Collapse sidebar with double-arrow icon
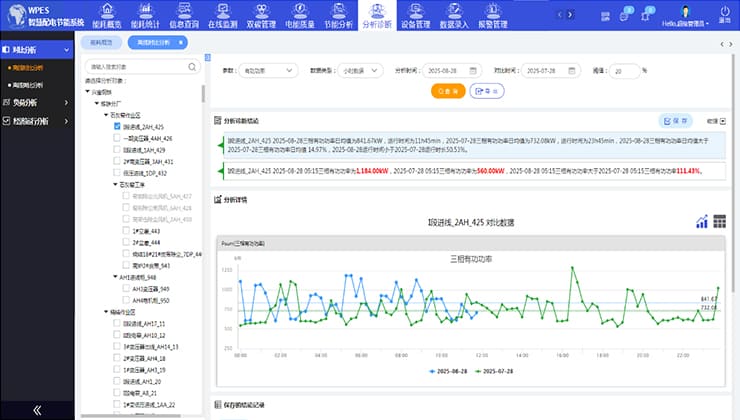740x420 pixels. pyautogui.click(x=37, y=409)
